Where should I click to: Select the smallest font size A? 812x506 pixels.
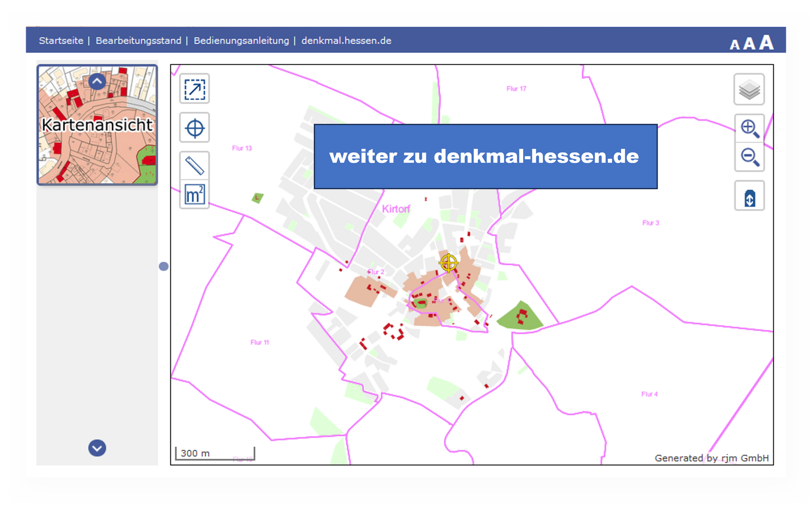coord(735,45)
